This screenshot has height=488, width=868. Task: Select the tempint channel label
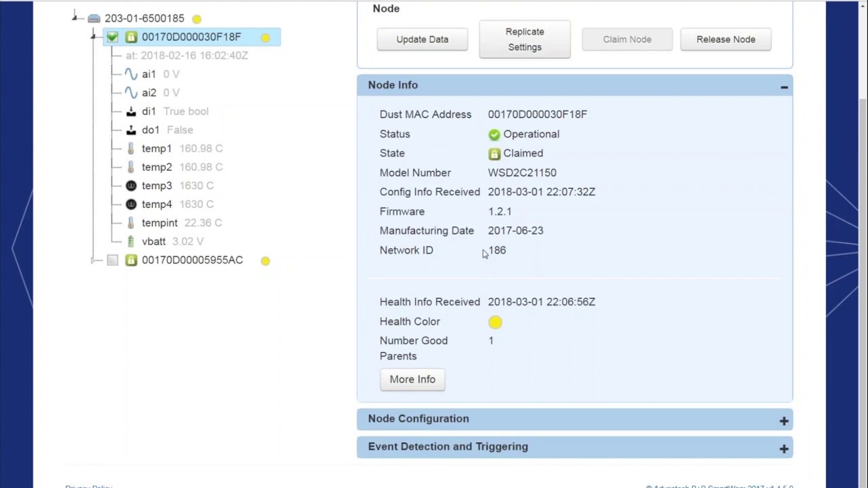coord(159,223)
